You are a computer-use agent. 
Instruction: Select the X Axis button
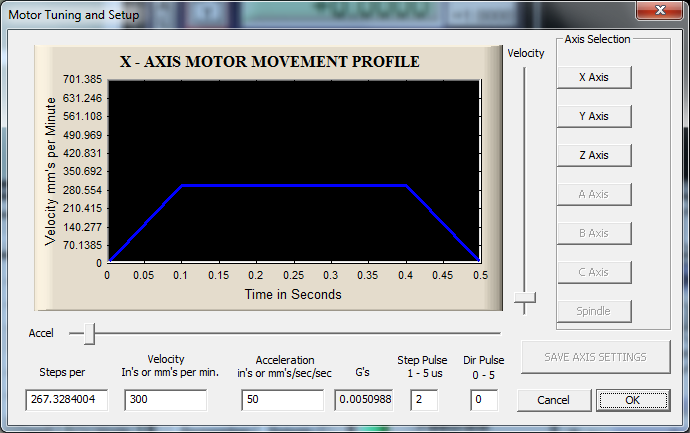point(594,77)
